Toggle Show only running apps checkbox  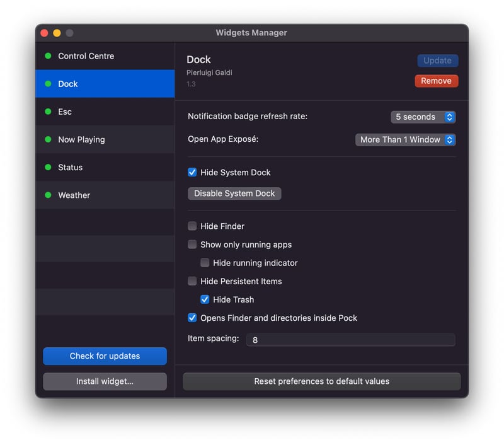click(192, 245)
